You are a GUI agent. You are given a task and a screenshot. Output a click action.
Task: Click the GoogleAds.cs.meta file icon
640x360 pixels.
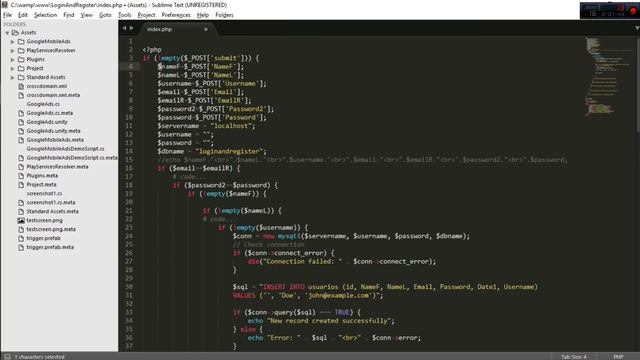coord(21,113)
